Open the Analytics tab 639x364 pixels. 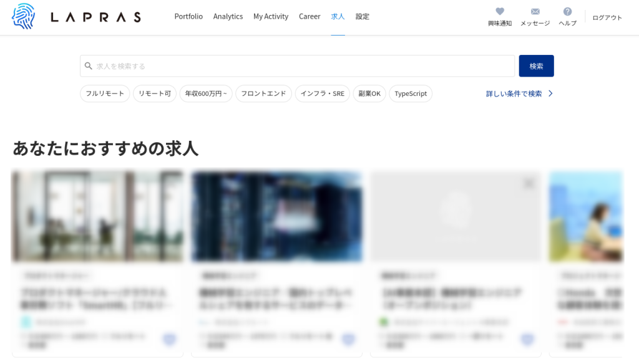pos(228,17)
